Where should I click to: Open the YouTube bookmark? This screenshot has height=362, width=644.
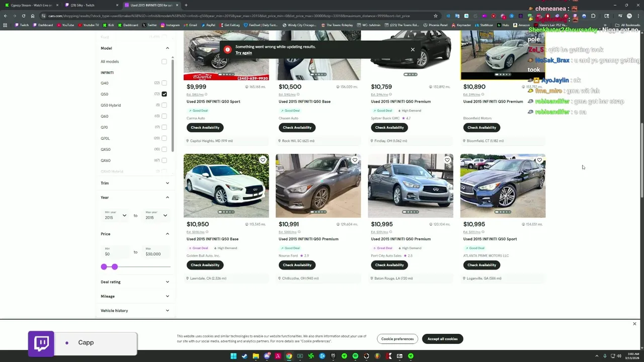[x=66, y=25]
